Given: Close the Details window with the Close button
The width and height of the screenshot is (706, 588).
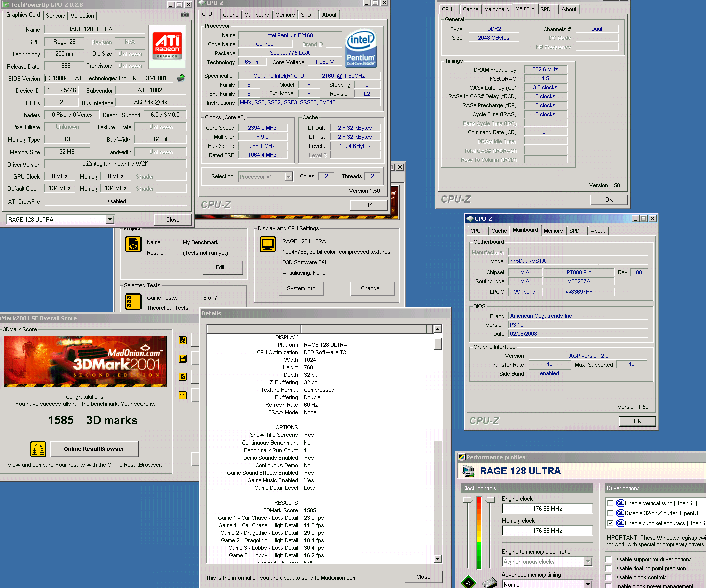Looking at the screenshot, I should point(423,577).
